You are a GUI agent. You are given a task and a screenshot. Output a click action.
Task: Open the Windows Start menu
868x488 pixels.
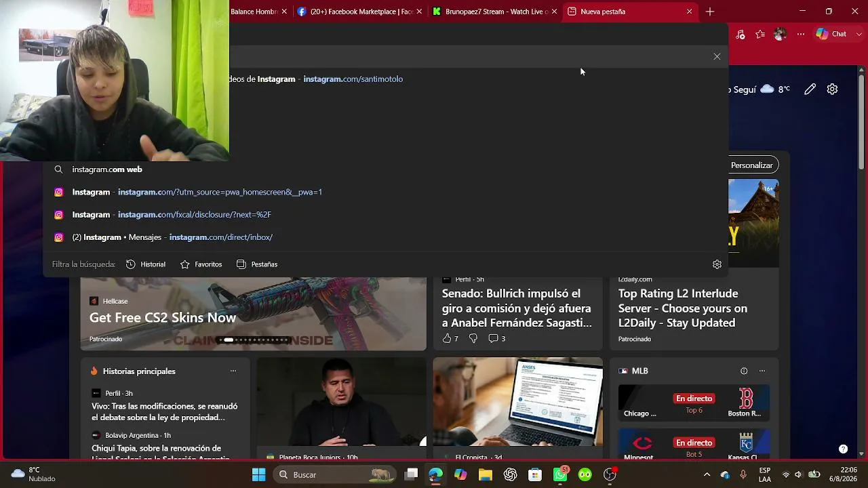point(258,474)
